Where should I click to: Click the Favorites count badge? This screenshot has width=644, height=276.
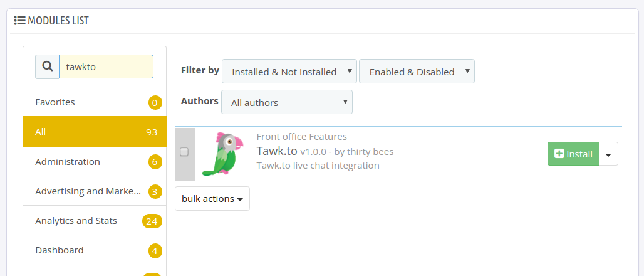pyautogui.click(x=155, y=102)
